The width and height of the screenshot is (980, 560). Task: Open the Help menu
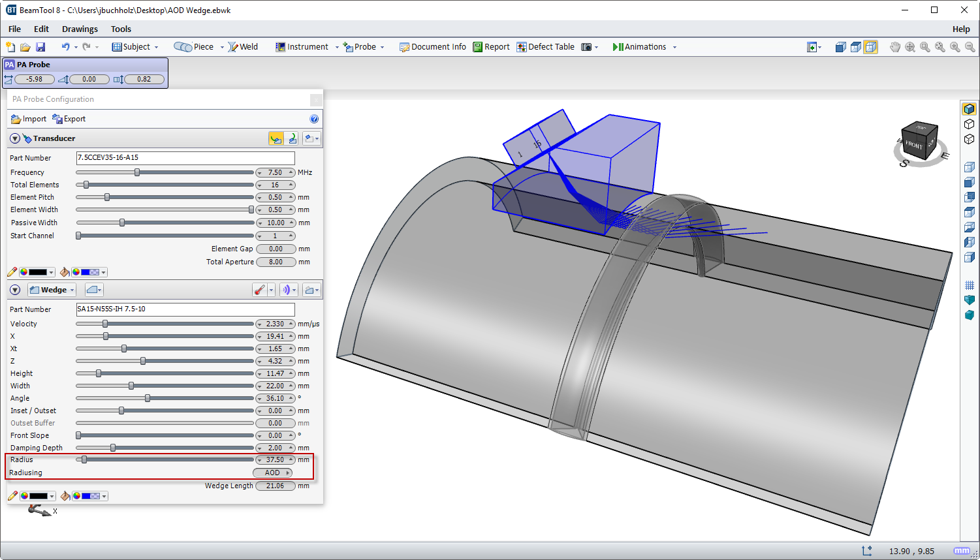961,29
